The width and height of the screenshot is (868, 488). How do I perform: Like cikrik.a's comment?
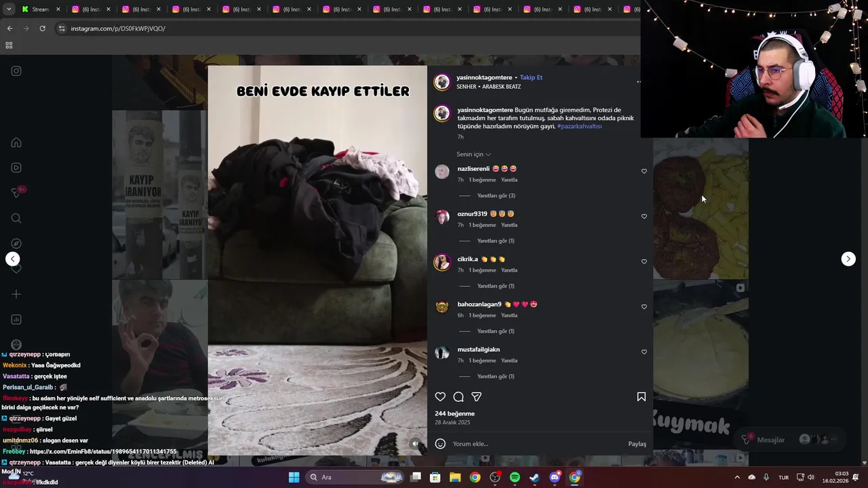point(644,262)
